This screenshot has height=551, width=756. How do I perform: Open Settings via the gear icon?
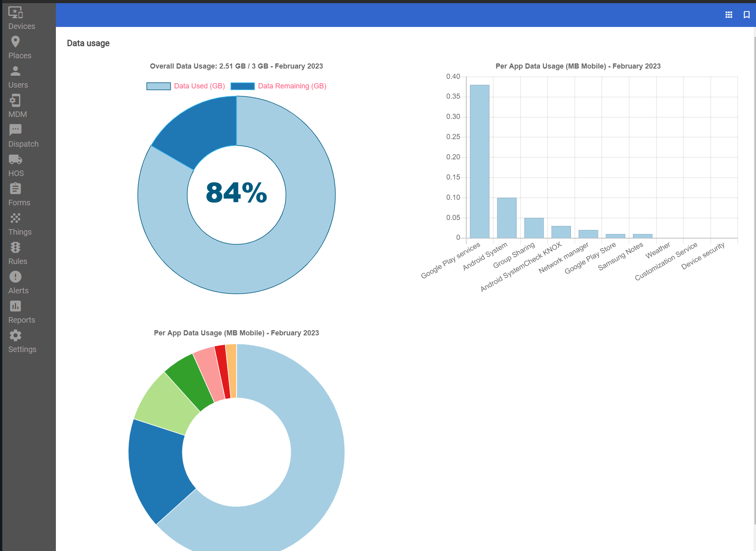point(15,335)
